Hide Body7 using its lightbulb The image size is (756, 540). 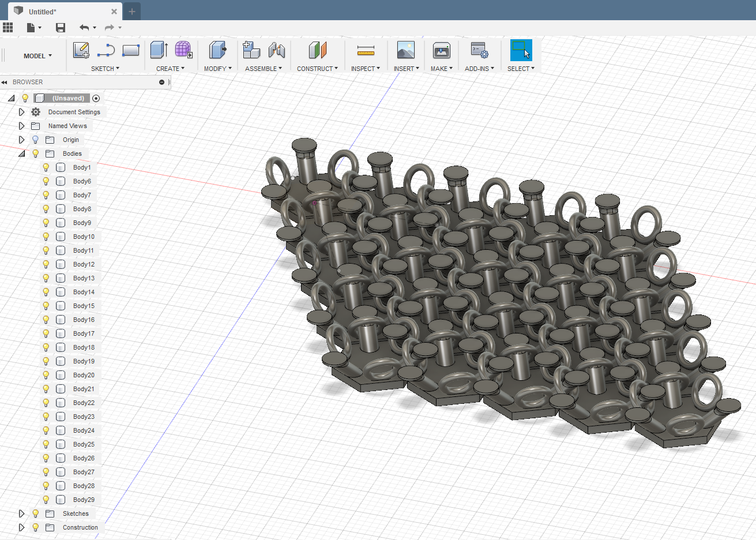[x=46, y=195]
